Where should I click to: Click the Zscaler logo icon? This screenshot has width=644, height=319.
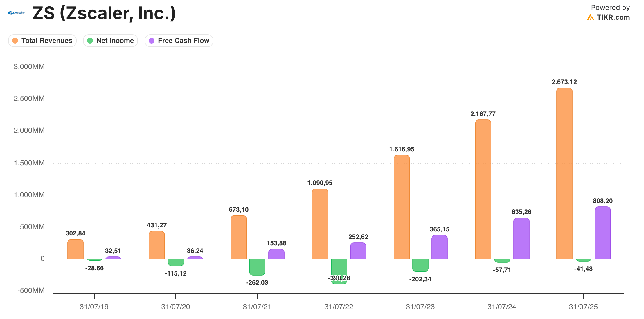pyautogui.click(x=17, y=13)
